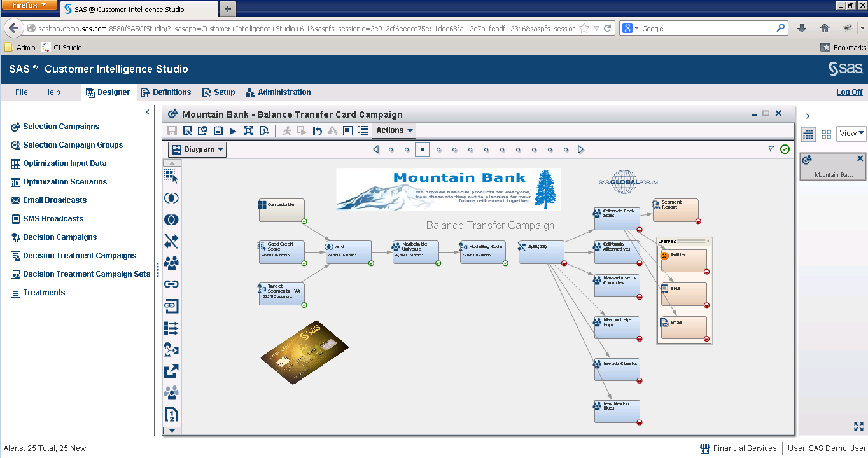868x458 pixels.
Task: Select the prioritize arrows tool in palette
Action: (171, 328)
